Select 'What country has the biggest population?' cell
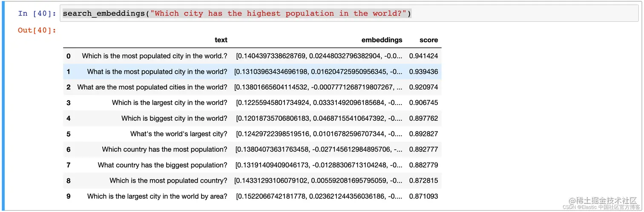The height and width of the screenshot is (212, 644). tap(163, 165)
